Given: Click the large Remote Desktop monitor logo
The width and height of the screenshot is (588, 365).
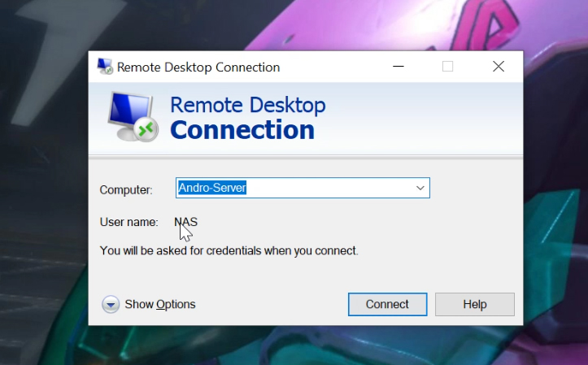Looking at the screenshot, I should [133, 116].
